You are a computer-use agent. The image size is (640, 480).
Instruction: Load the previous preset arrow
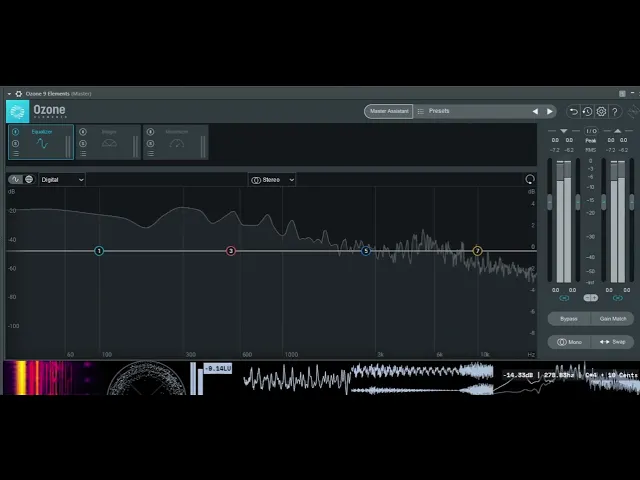click(535, 111)
